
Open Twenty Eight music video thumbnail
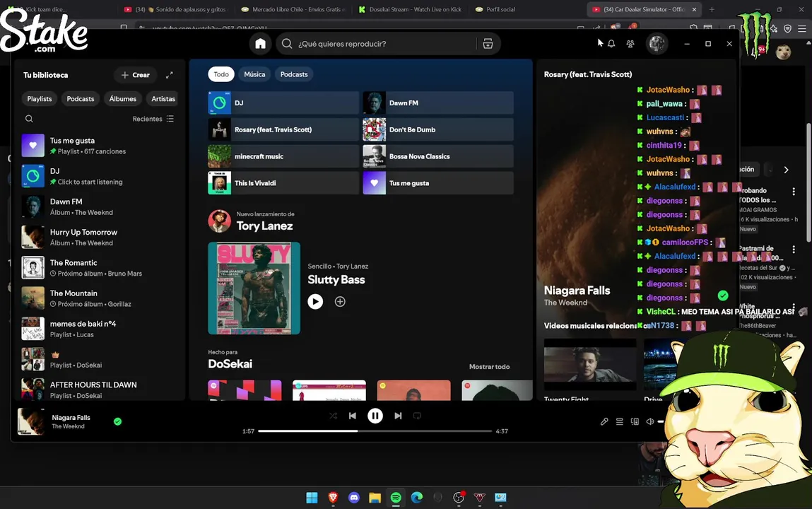(590, 365)
